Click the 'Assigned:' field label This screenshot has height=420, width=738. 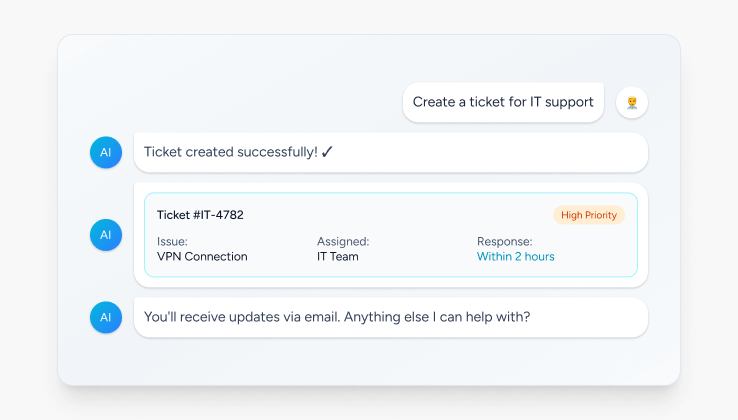click(343, 241)
